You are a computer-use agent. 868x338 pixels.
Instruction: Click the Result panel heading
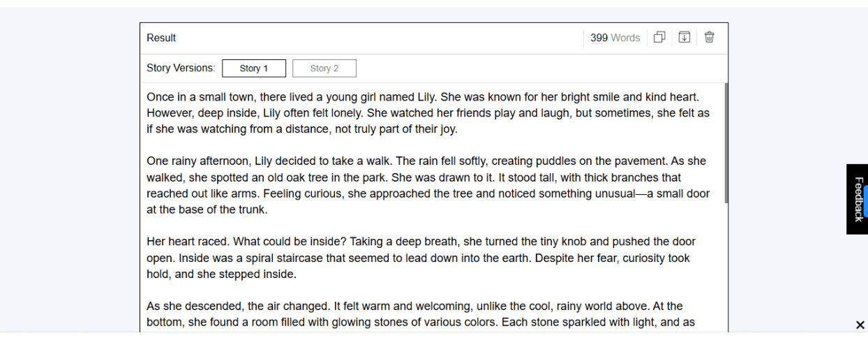click(161, 38)
